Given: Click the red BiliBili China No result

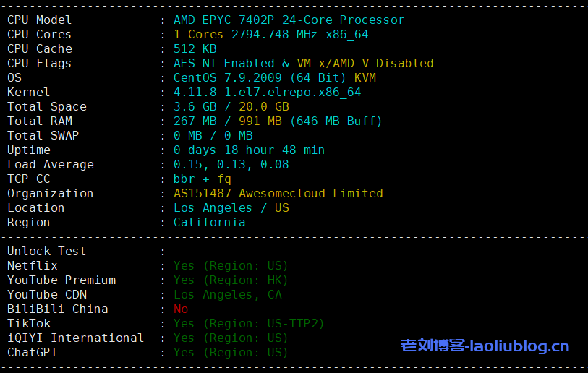Looking at the screenshot, I should (181, 309).
